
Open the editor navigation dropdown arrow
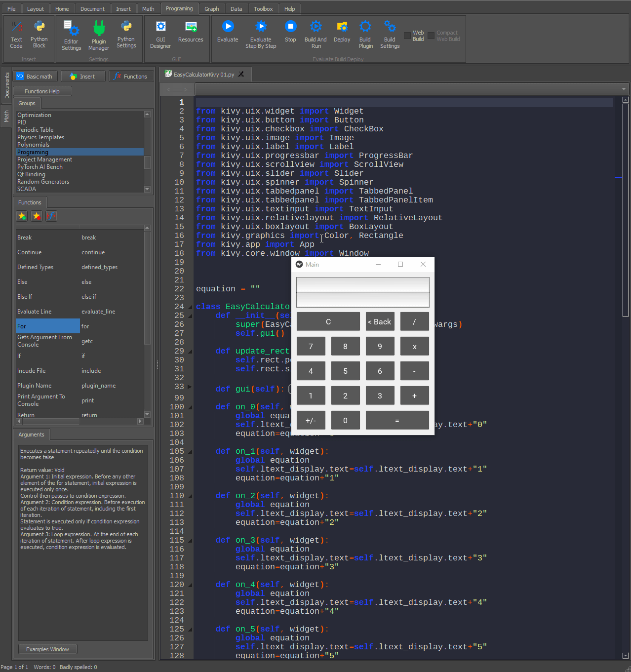click(x=624, y=89)
